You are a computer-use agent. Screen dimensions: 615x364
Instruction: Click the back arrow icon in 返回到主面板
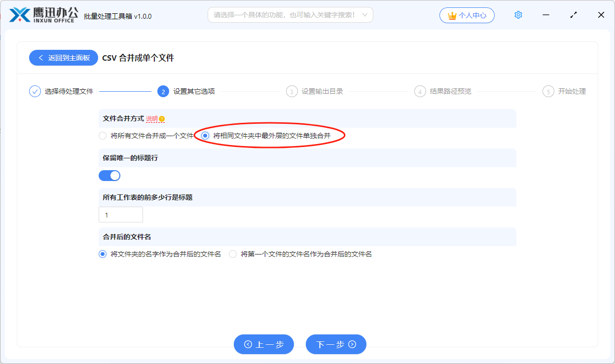point(41,57)
